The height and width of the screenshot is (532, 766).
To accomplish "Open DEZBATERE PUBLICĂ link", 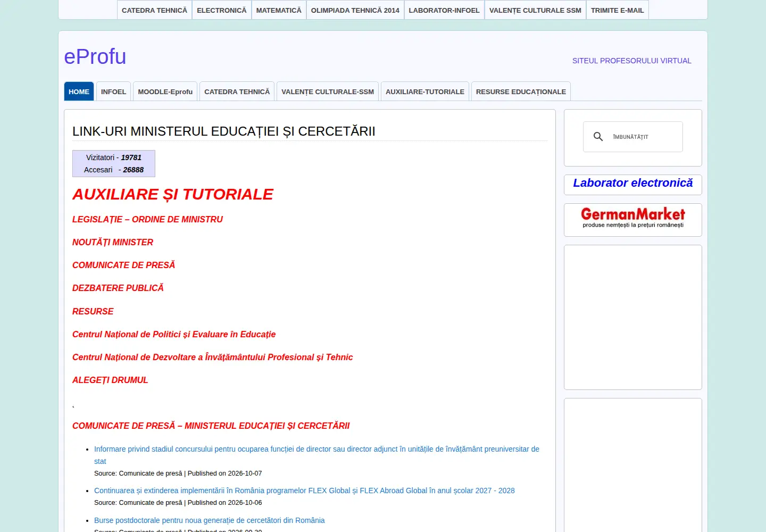I will point(118,288).
